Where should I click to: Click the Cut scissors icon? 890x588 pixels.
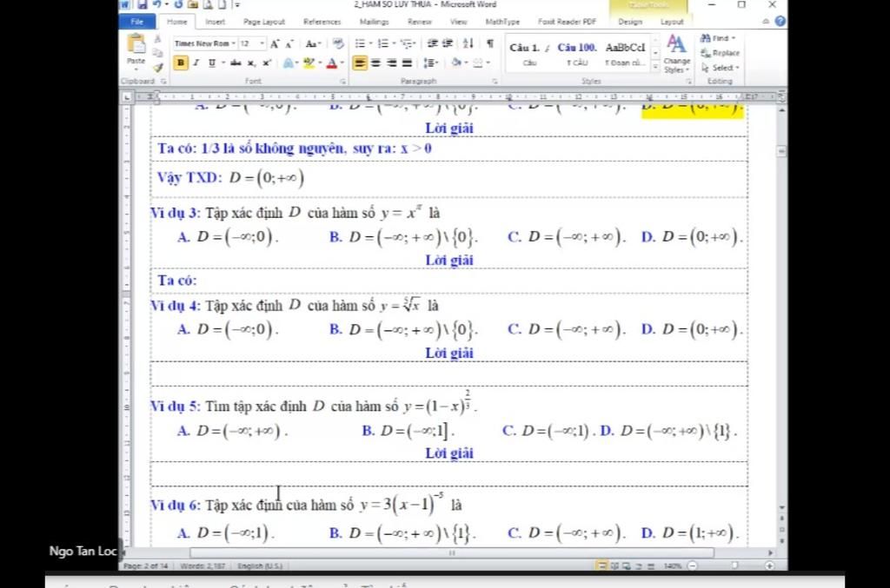click(158, 38)
